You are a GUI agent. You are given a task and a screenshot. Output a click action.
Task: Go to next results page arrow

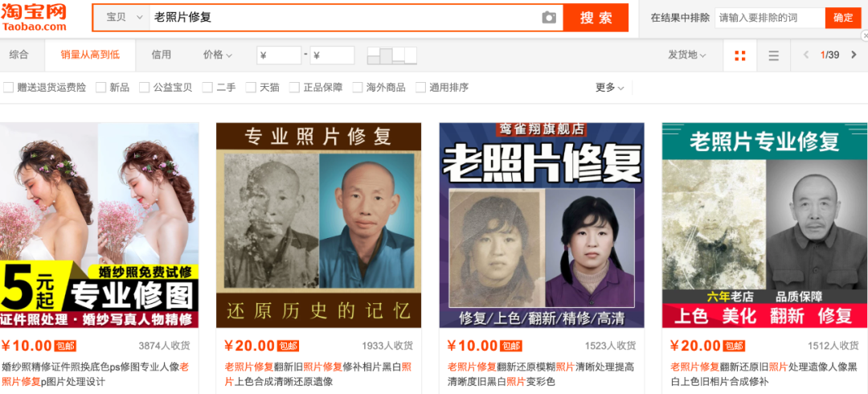click(x=853, y=55)
